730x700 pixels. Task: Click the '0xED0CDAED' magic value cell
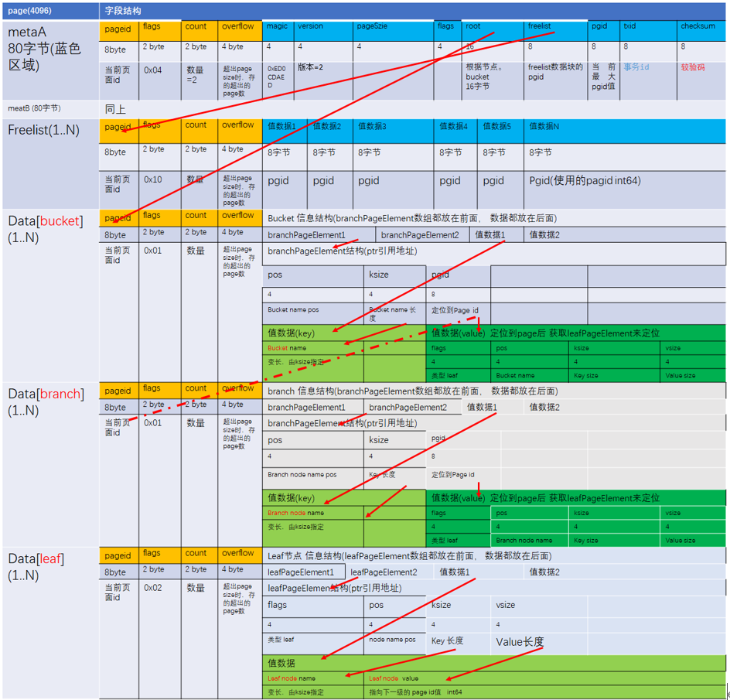coord(278,81)
